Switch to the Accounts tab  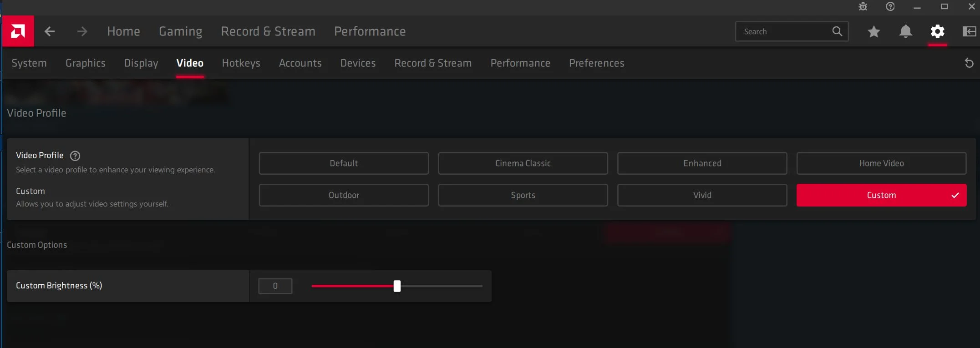(300, 63)
